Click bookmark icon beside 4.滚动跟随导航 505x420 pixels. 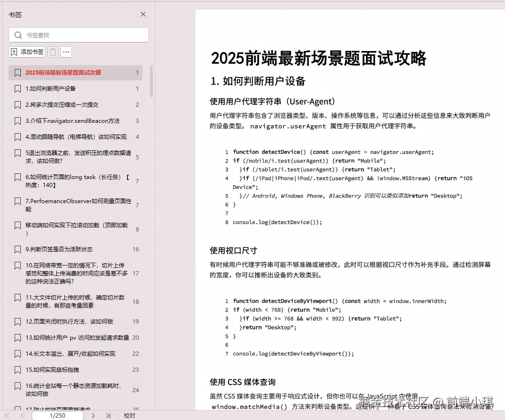(17, 137)
